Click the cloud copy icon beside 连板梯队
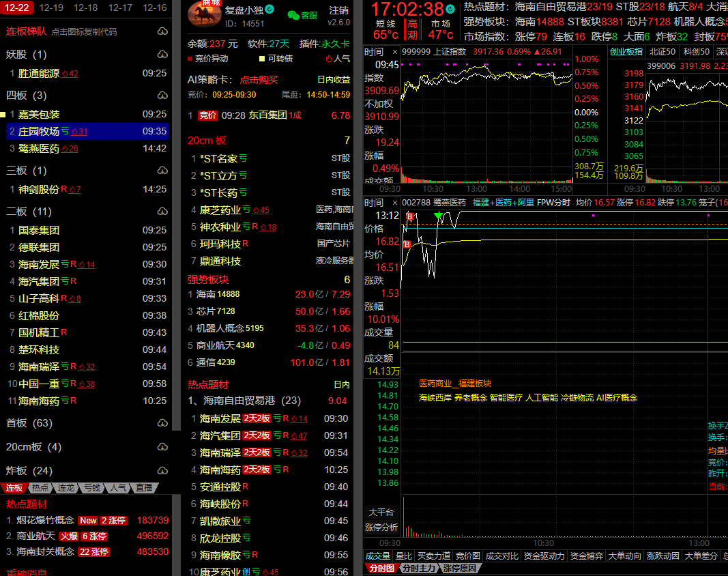 coord(162,32)
